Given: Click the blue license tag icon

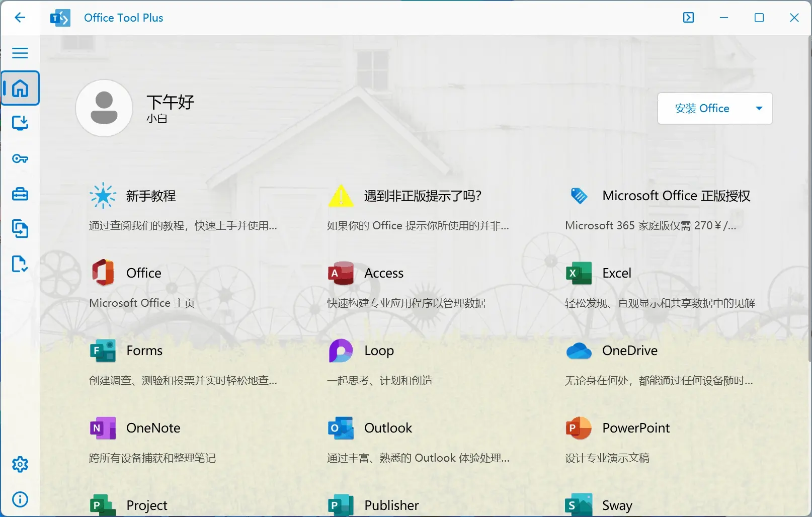Looking at the screenshot, I should (x=579, y=196).
